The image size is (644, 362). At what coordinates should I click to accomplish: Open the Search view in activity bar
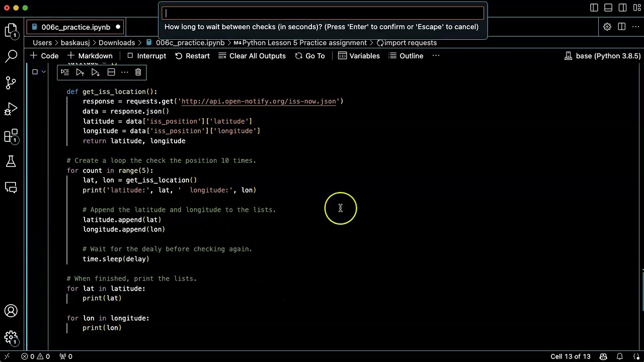tap(11, 55)
